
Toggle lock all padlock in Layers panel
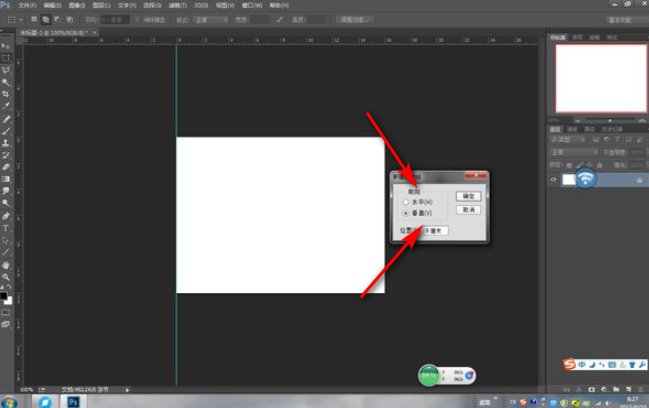(x=599, y=165)
